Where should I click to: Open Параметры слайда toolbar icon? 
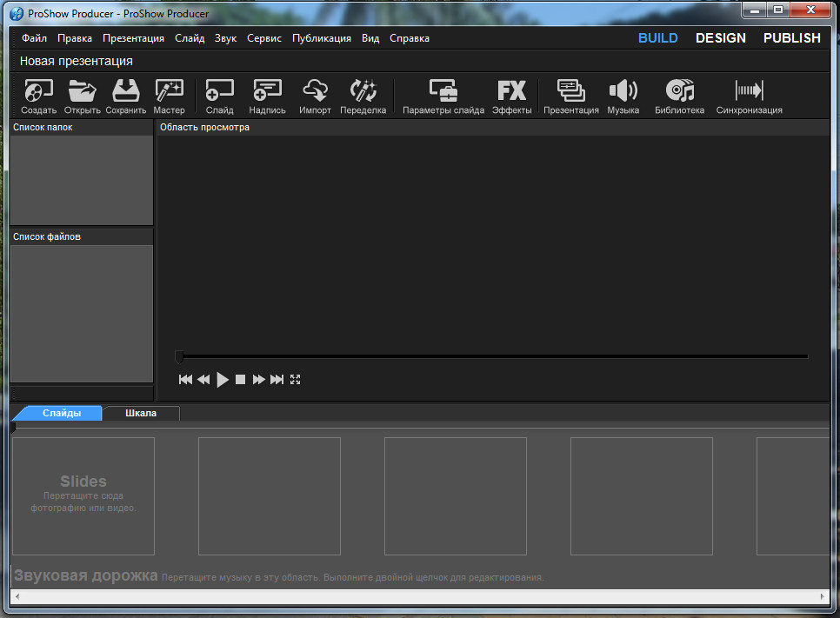click(x=443, y=91)
